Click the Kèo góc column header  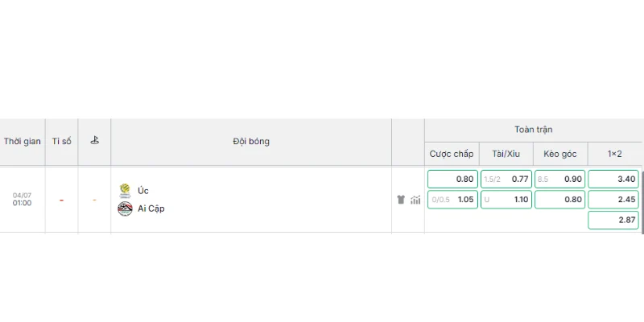pyautogui.click(x=560, y=154)
